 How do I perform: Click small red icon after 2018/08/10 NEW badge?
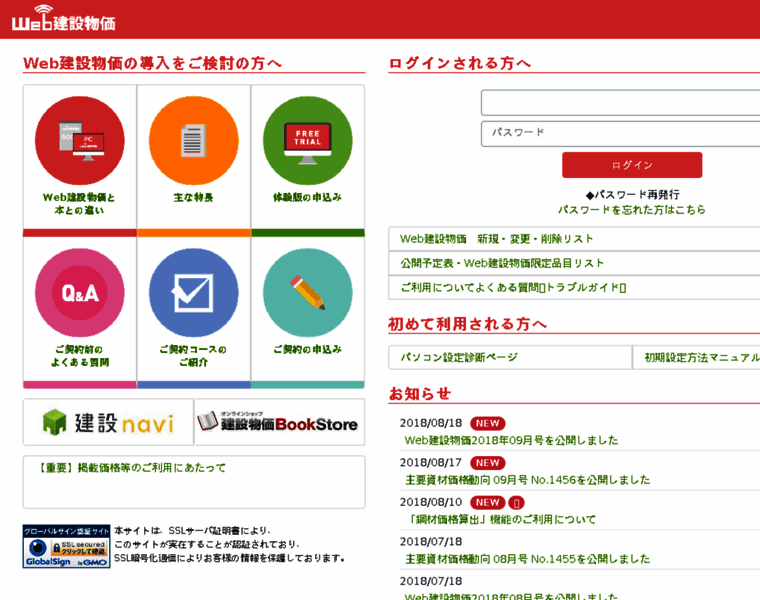[516, 503]
